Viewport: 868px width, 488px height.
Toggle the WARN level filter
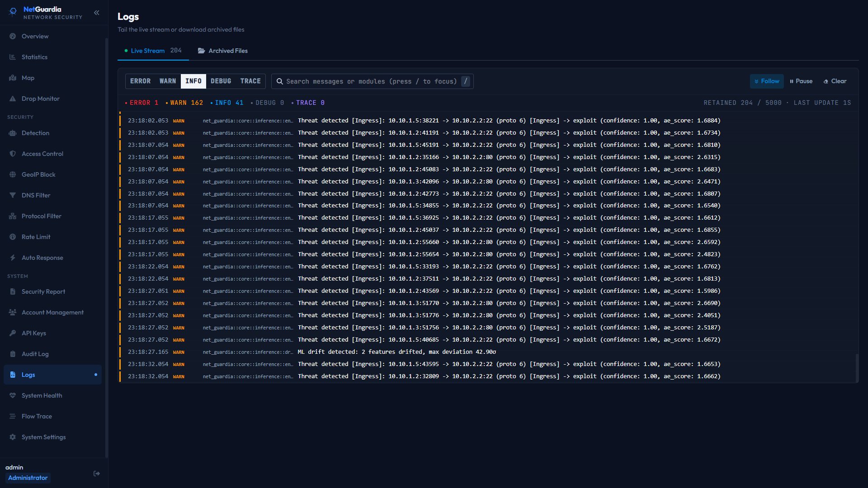(x=168, y=81)
